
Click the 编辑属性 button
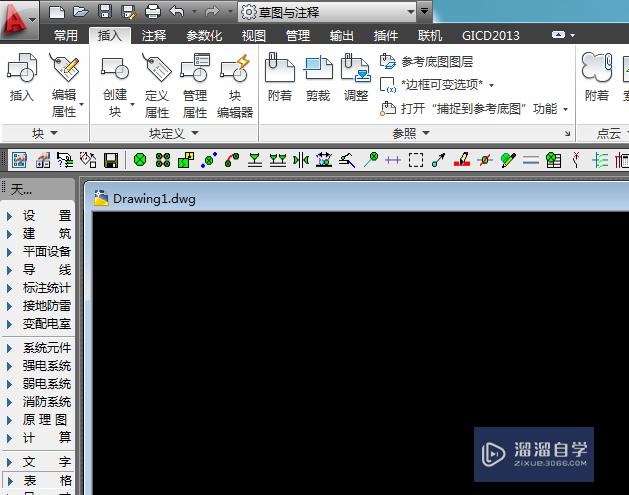coord(65,85)
